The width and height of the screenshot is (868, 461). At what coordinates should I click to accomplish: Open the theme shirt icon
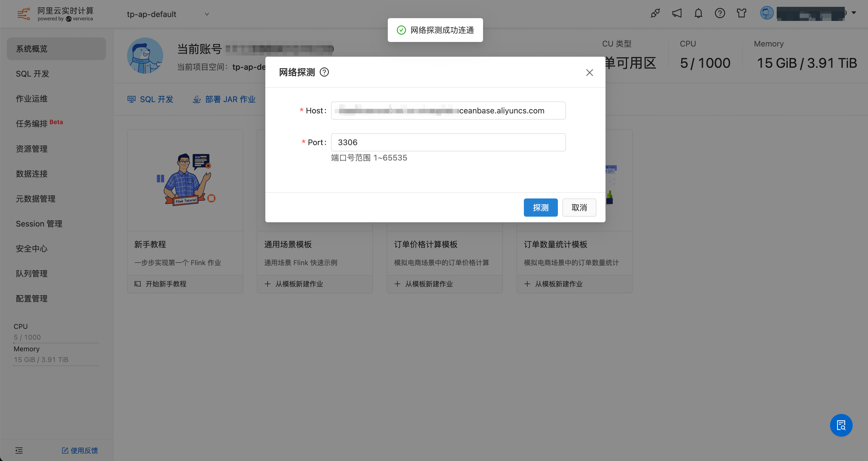(741, 14)
